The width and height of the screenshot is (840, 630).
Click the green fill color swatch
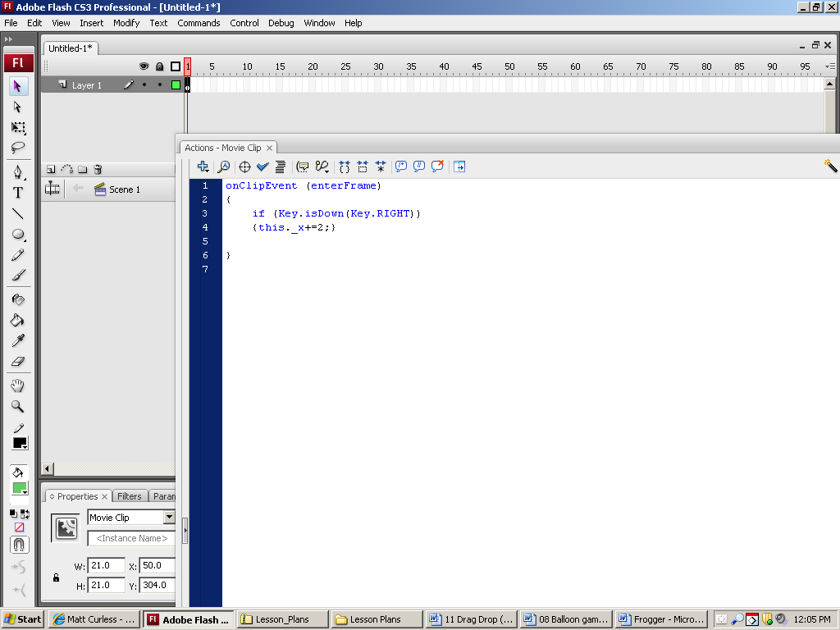pos(19,488)
